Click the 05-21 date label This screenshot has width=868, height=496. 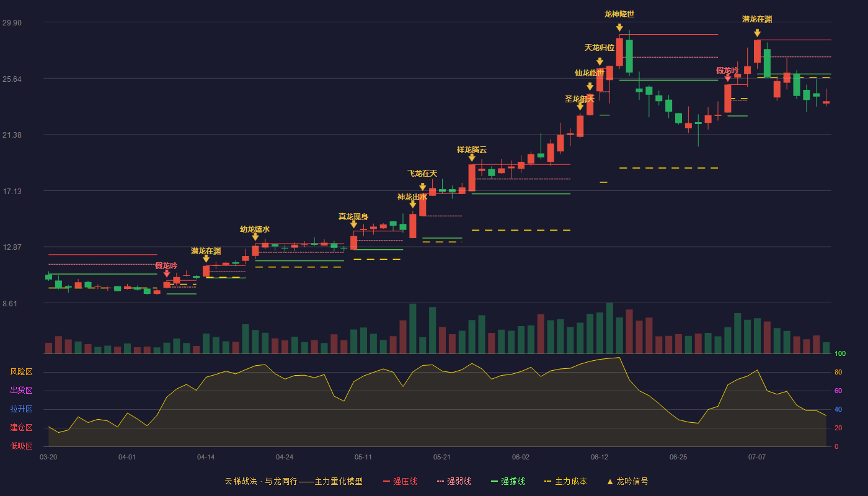tap(442, 457)
